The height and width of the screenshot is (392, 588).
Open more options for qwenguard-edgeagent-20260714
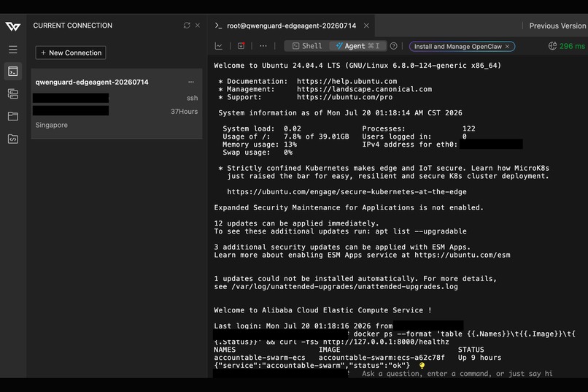tap(191, 82)
